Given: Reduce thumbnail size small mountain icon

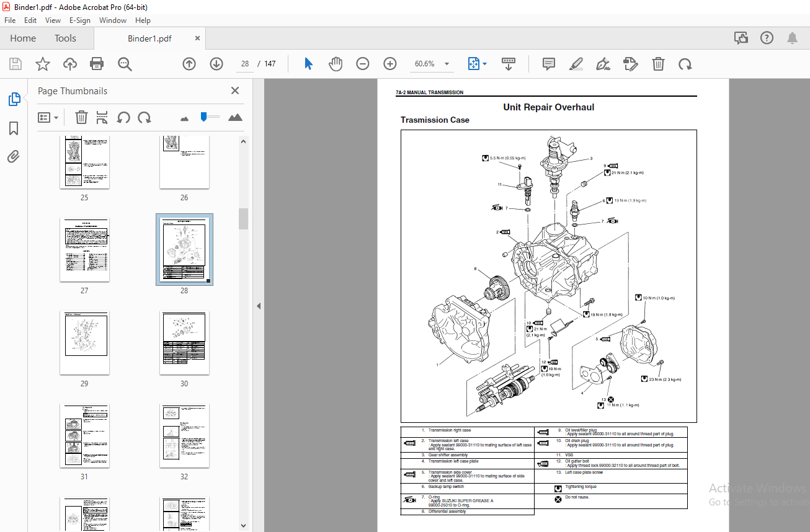Looking at the screenshot, I should (x=184, y=118).
